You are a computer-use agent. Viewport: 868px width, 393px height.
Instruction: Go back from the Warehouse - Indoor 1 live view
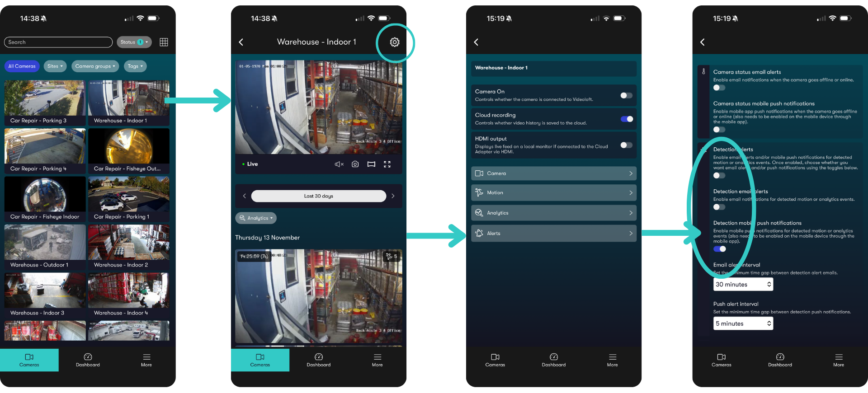click(241, 42)
